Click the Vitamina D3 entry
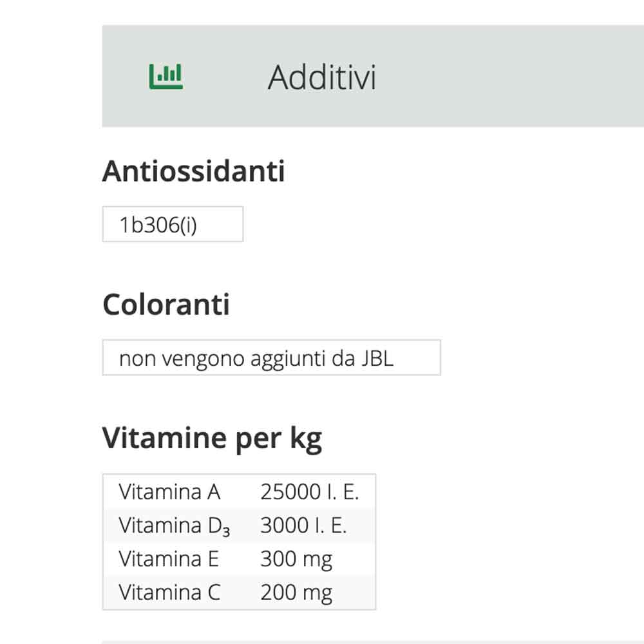Screen dimensions: 644x644 click(x=238, y=525)
